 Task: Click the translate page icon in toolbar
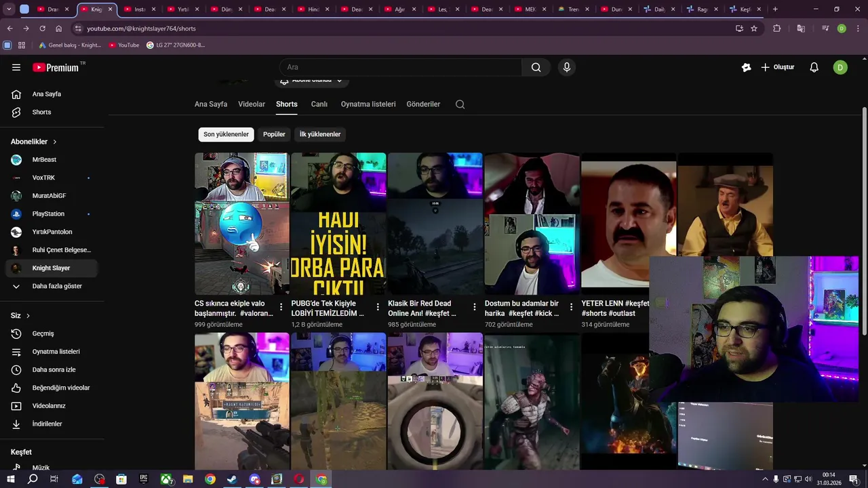(801, 28)
